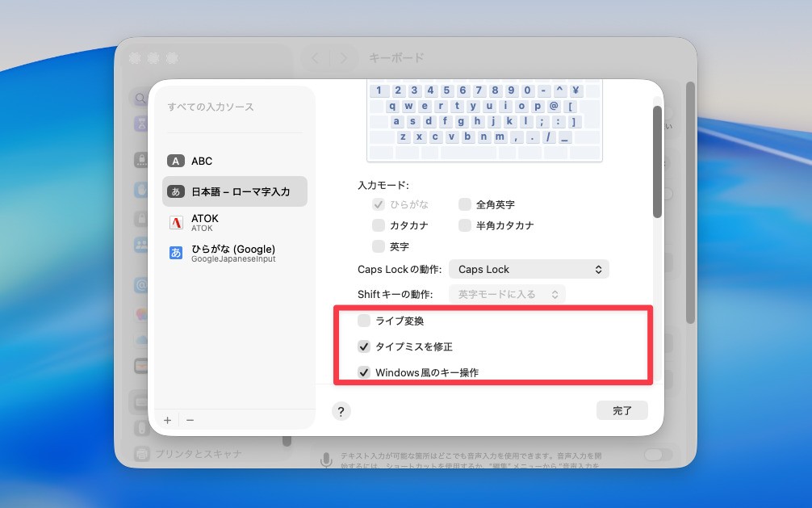Click the dialog's vertical scrollbar
The image size is (812, 508).
(x=657, y=162)
